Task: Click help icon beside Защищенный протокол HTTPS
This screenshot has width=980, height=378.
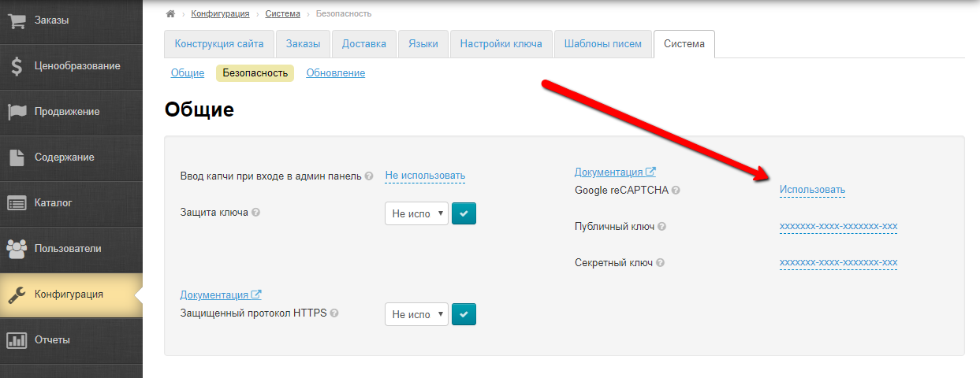Action: coord(334,313)
